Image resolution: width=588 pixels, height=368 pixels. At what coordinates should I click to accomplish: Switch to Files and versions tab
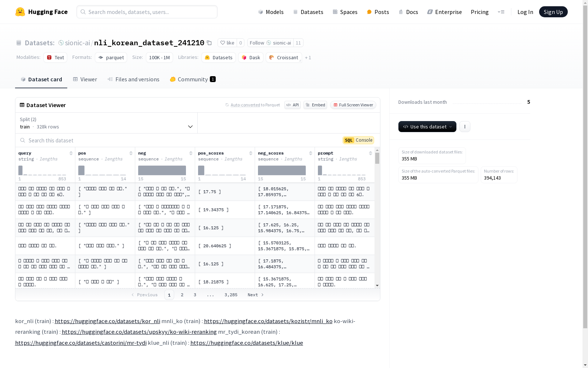[133, 79]
